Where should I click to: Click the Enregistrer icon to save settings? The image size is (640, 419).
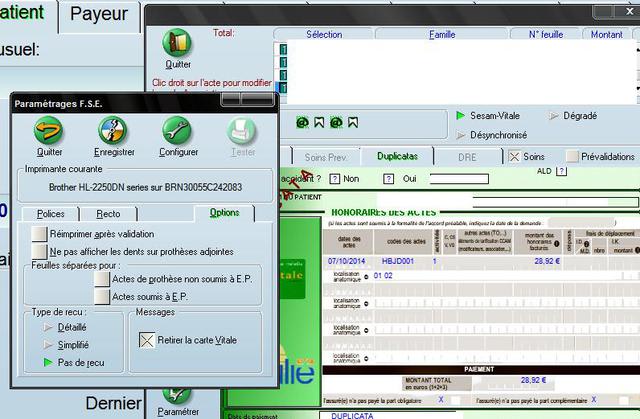click(113, 131)
